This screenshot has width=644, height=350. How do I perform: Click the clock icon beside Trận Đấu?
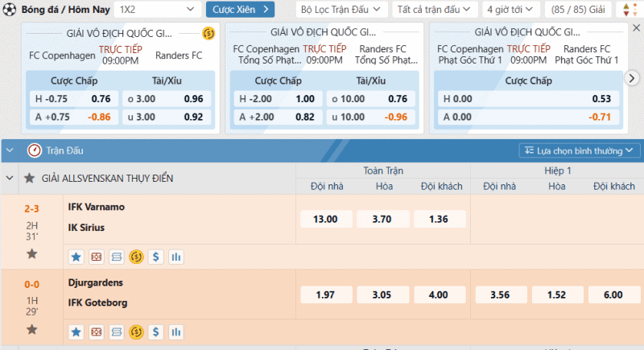[x=34, y=150]
